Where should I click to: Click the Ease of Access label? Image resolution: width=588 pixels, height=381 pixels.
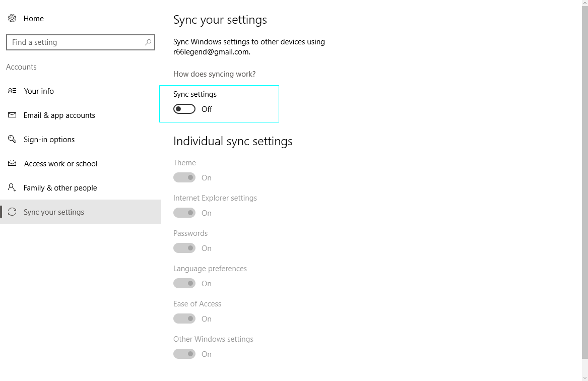coord(197,304)
